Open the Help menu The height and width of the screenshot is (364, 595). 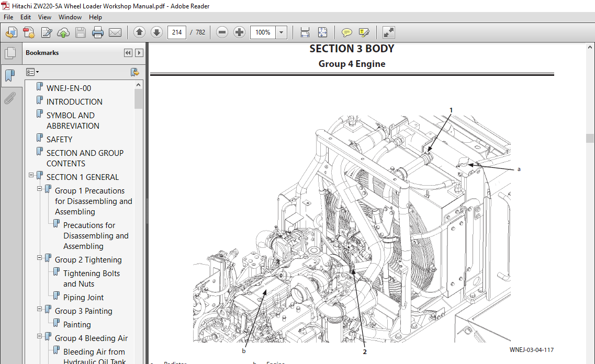(x=95, y=17)
